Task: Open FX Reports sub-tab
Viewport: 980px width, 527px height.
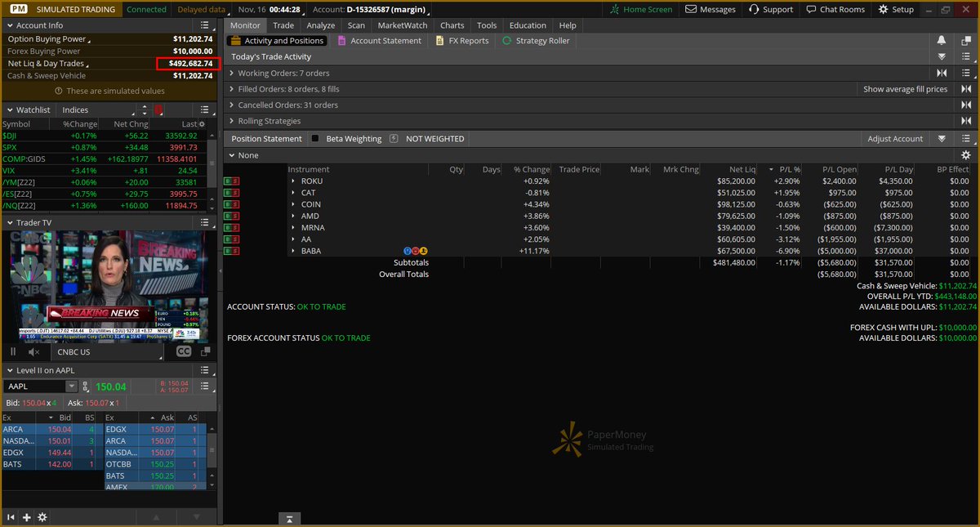Action: pos(462,40)
